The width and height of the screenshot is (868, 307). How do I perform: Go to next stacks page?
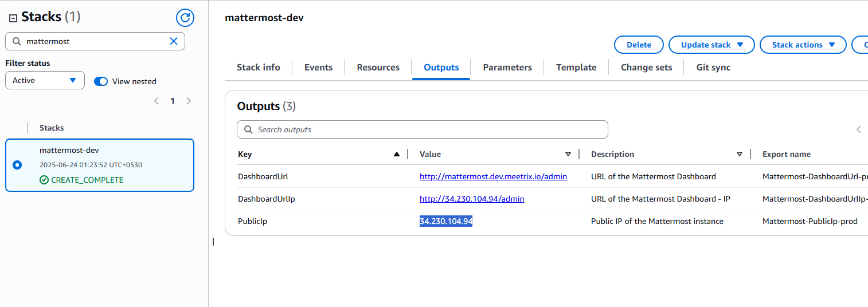click(189, 101)
